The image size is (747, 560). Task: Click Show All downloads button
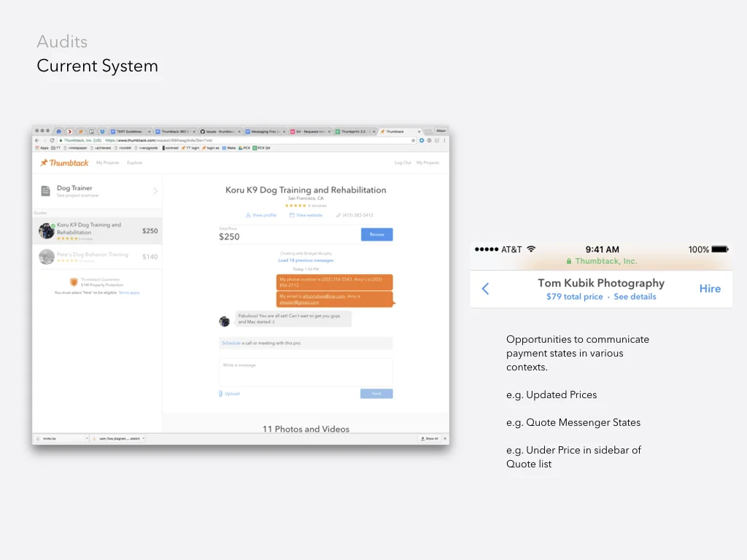[x=429, y=438]
